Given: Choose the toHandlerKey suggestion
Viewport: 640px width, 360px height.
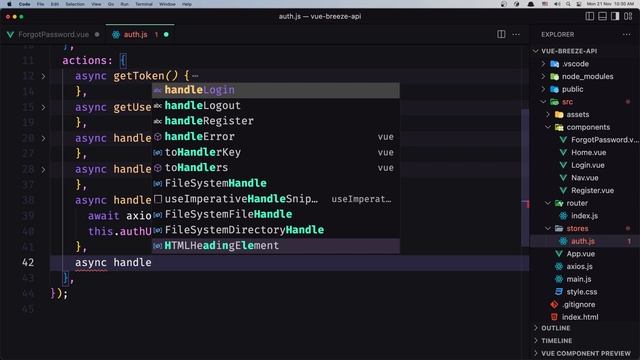Looking at the screenshot, I should [276, 152].
